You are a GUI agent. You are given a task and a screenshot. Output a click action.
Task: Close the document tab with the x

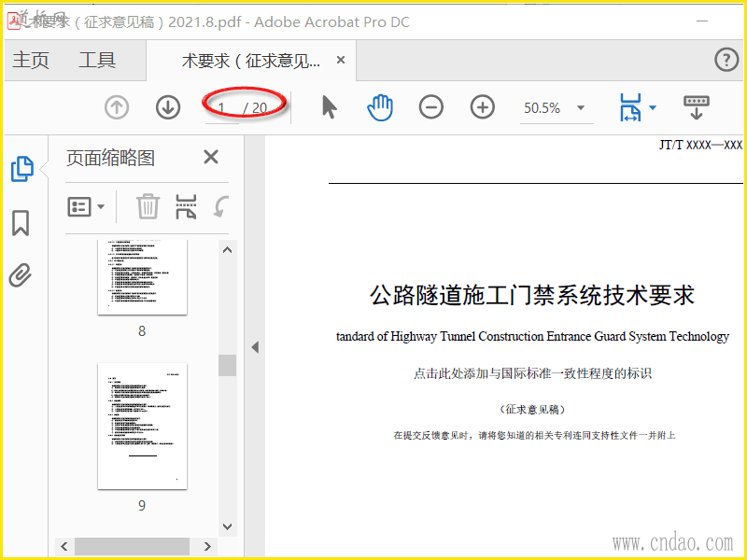341,60
